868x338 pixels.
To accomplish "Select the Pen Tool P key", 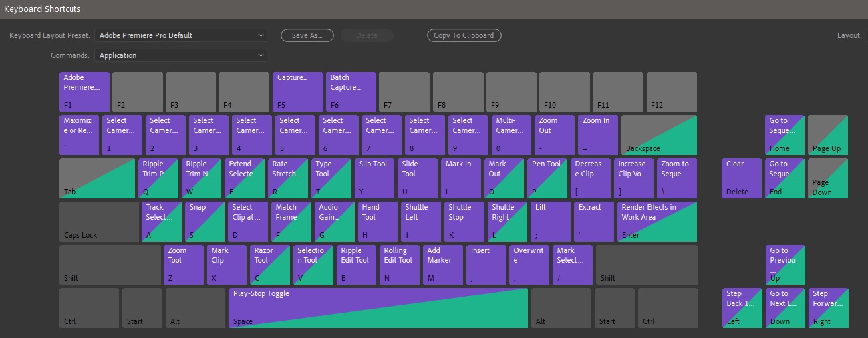I will pos(547,178).
